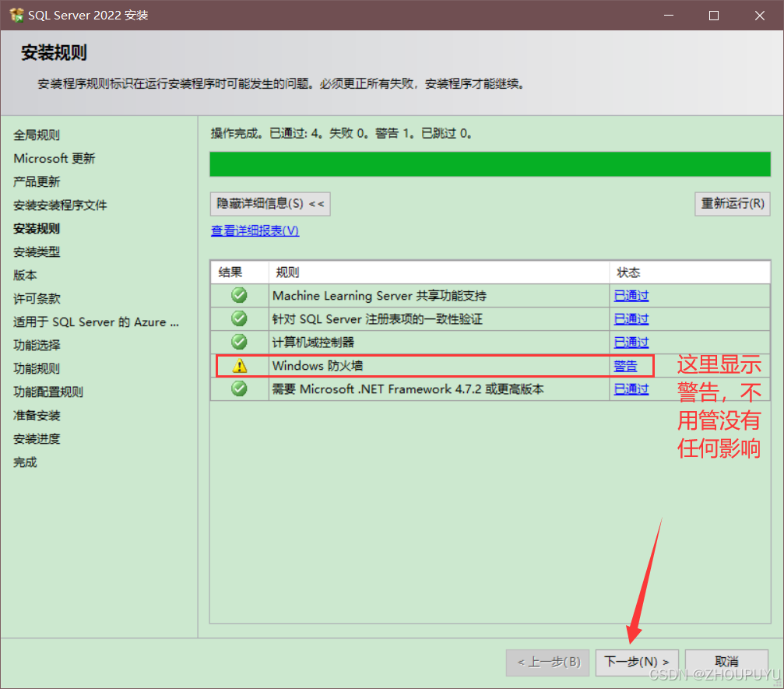Image resolution: width=784 pixels, height=689 pixels.
Task: Select 安装安装程序文件 step in sidebar
Action: 60,205
